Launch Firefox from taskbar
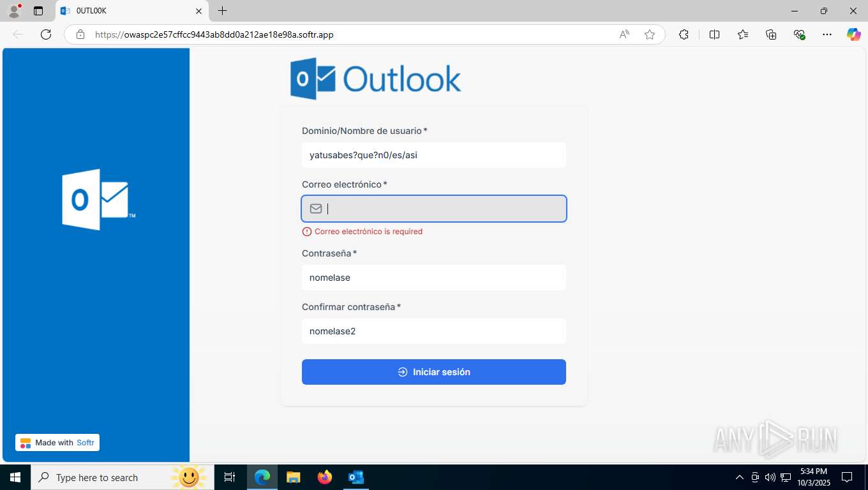 325,477
